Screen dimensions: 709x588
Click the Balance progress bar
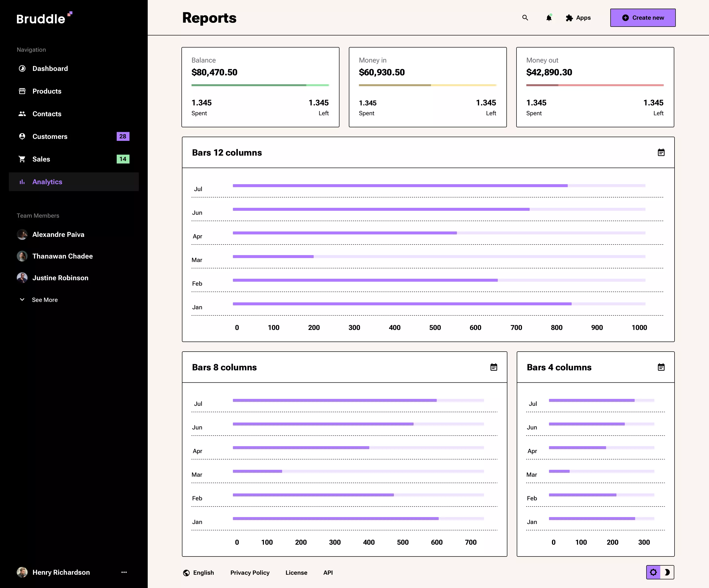[260, 85]
